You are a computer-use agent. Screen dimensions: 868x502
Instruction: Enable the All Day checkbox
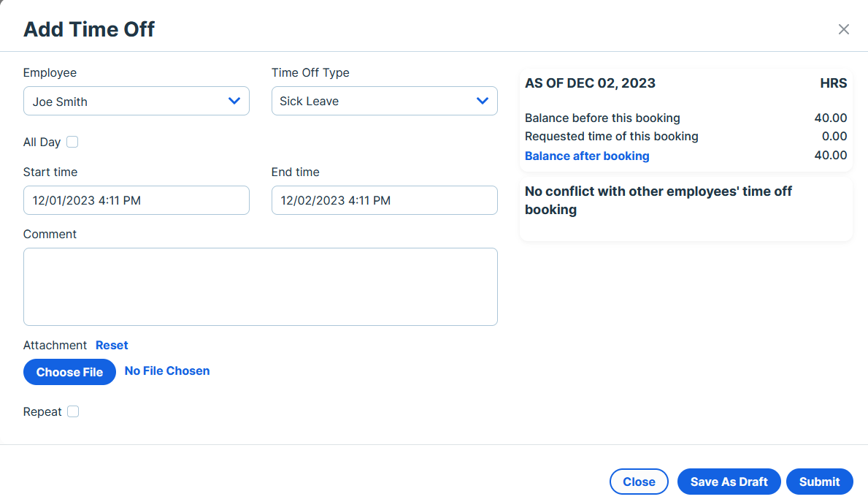[x=72, y=142]
